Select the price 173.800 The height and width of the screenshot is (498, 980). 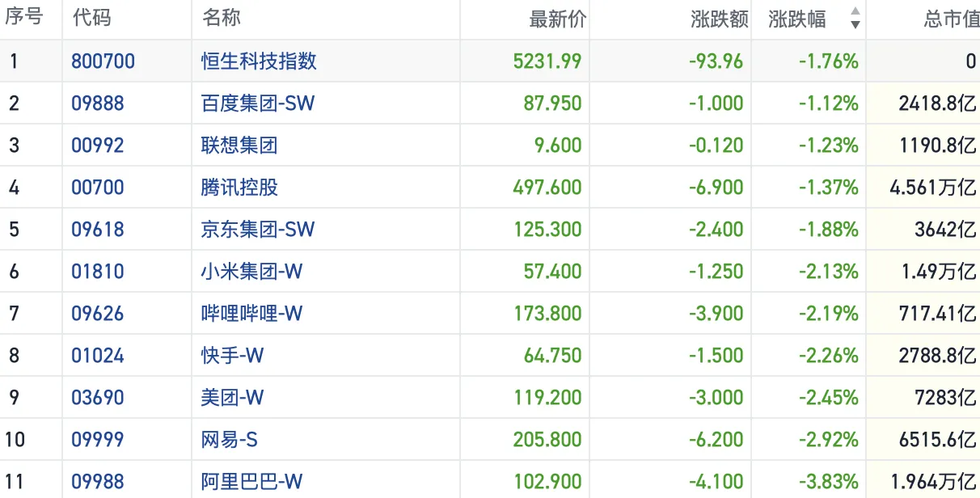tap(548, 314)
